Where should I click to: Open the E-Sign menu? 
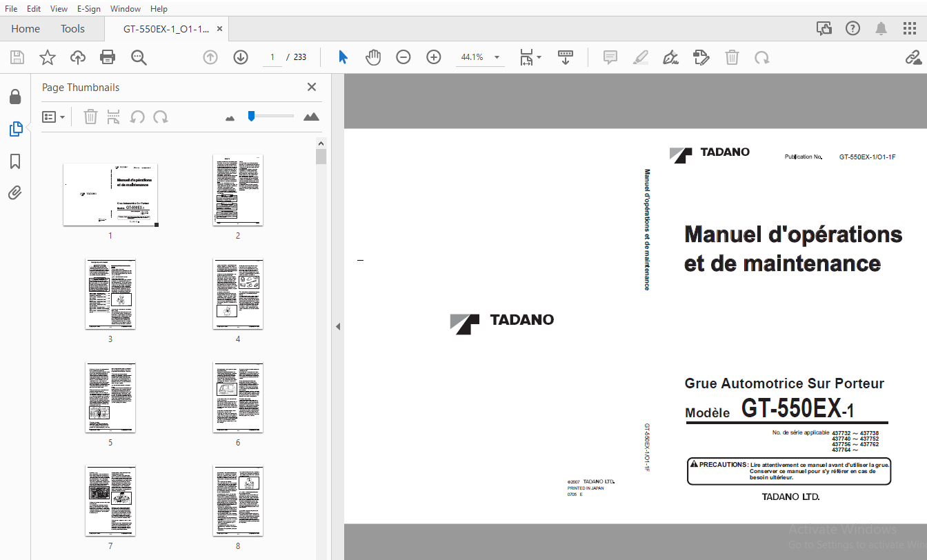(89, 9)
